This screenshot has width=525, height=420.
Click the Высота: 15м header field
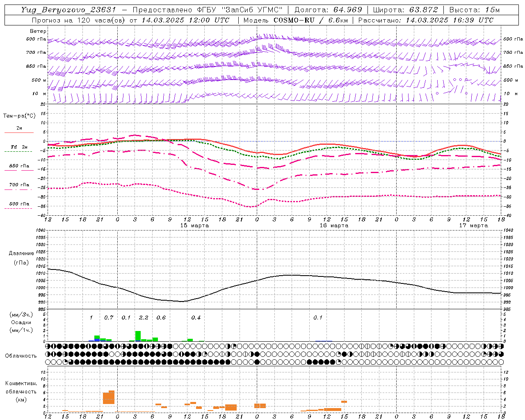coord(475,10)
